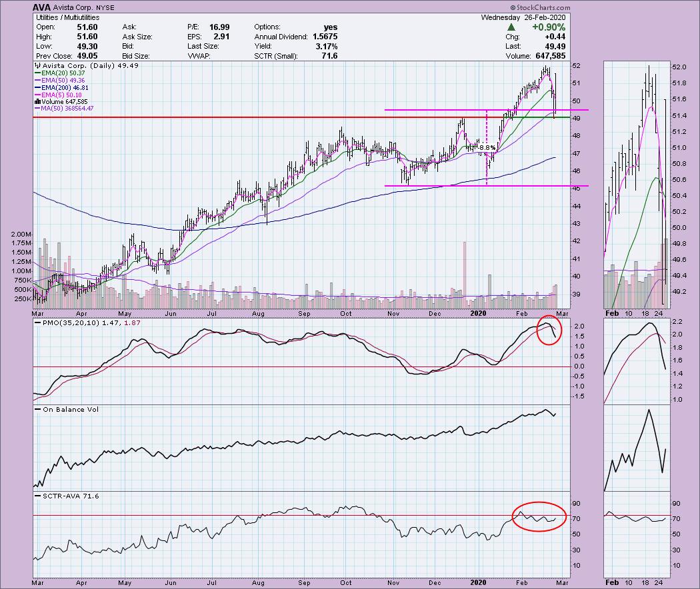The image size is (700, 589).
Task: Open the StockCharts.com attribution text
Action: click(540, 7)
